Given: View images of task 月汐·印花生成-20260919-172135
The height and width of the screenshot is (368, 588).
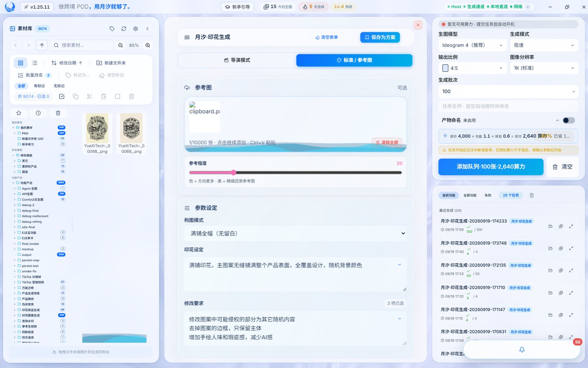Looking at the screenshot, I should pos(561,270).
